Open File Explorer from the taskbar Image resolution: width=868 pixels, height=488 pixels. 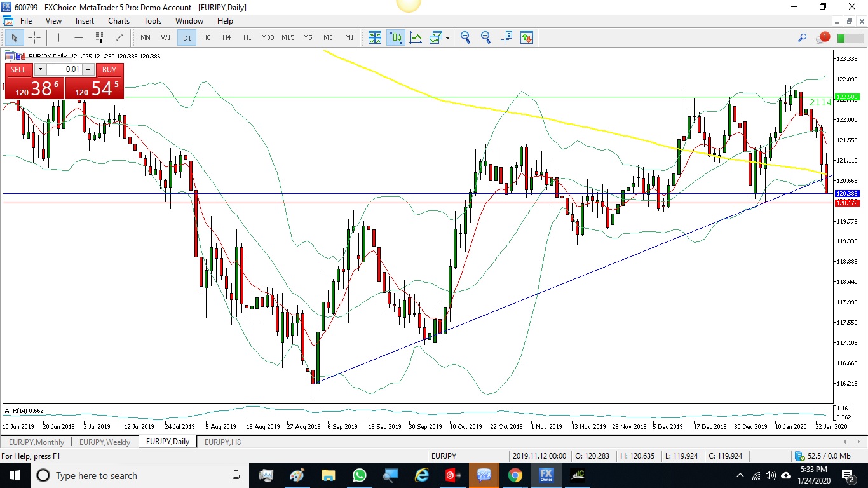(328, 475)
